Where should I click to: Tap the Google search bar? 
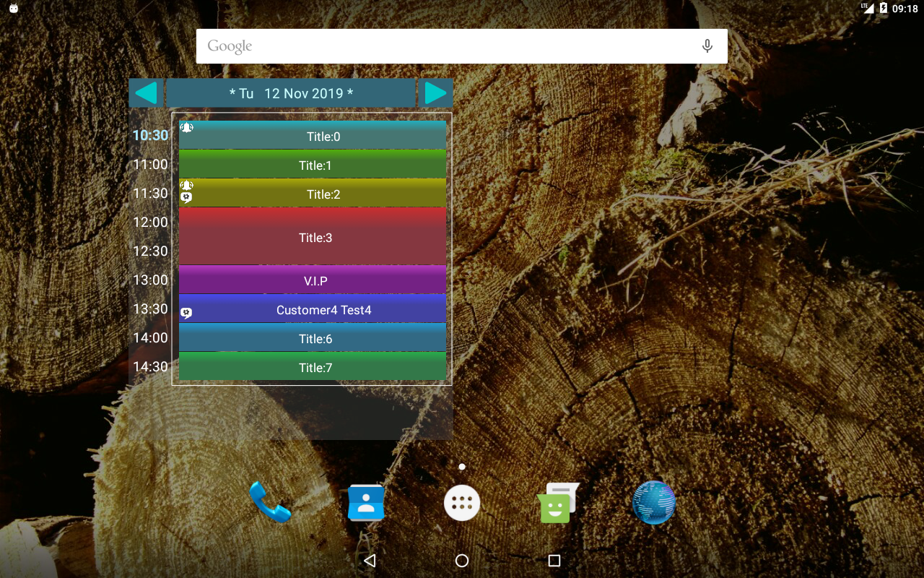462,46
